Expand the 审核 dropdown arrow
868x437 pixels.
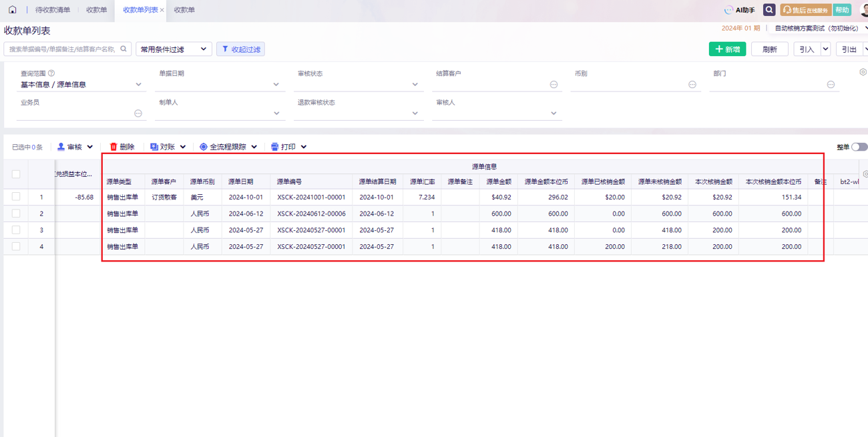[90, 147]
